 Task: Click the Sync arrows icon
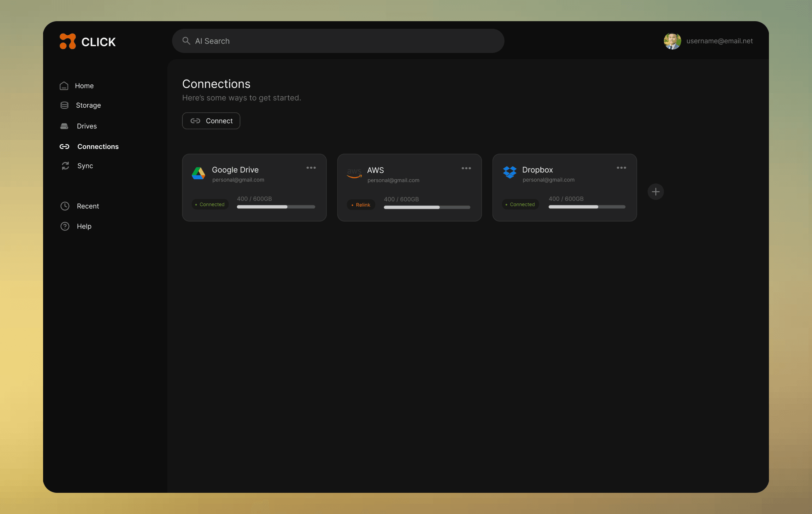tap(65, 166)
